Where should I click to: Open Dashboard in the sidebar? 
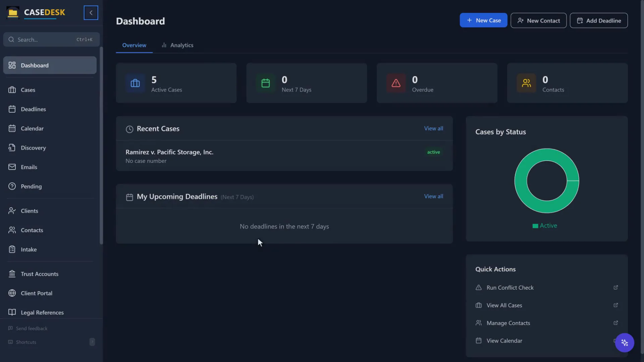pyautogui.click(x=50, y=65)
